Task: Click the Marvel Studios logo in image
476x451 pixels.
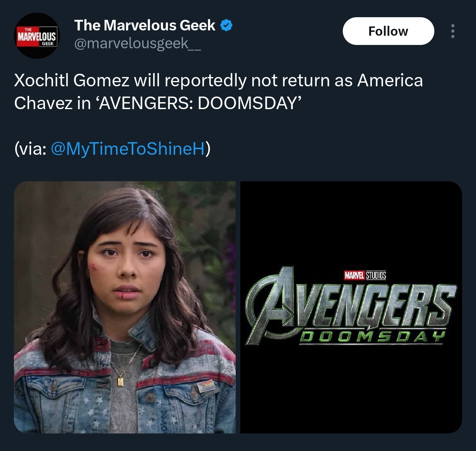Action: (365, 275)
